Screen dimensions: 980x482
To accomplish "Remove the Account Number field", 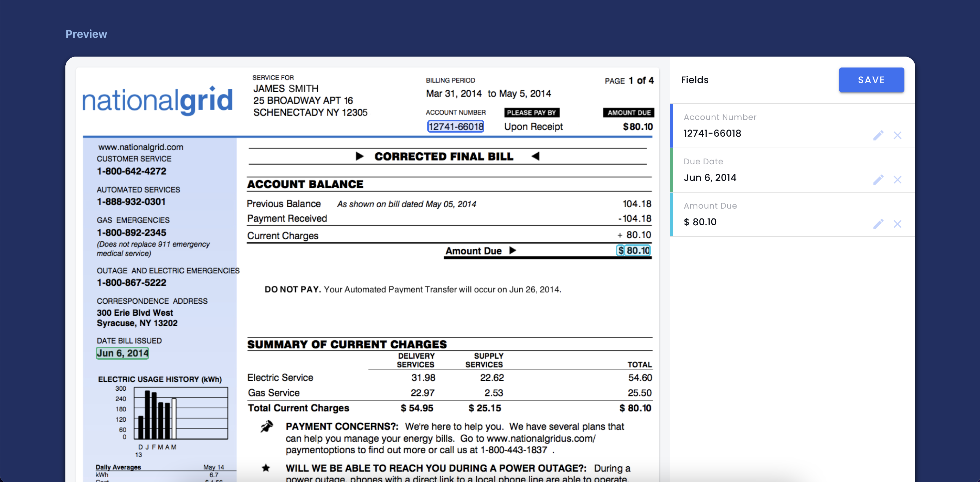I will tap(898, 135).
